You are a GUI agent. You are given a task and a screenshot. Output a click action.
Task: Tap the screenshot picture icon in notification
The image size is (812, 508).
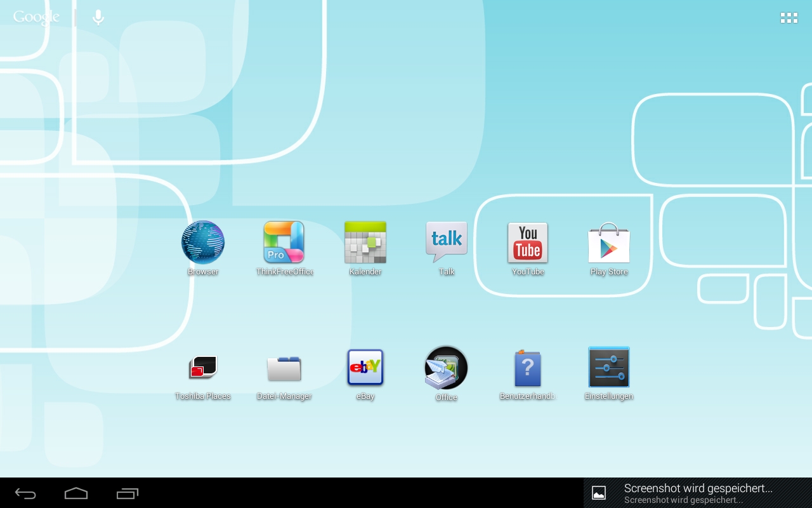pyautogui.click(x=599, y=493)
